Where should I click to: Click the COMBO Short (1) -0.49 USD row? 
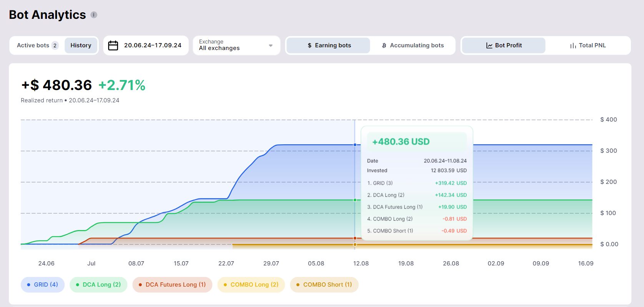click(x=417, y=231)
